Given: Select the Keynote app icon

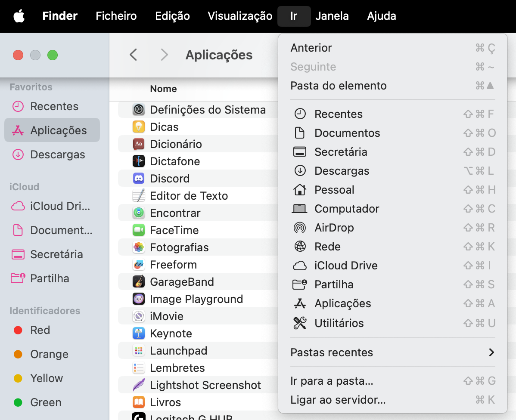Looking at the screenshot, I should (138, 333).
